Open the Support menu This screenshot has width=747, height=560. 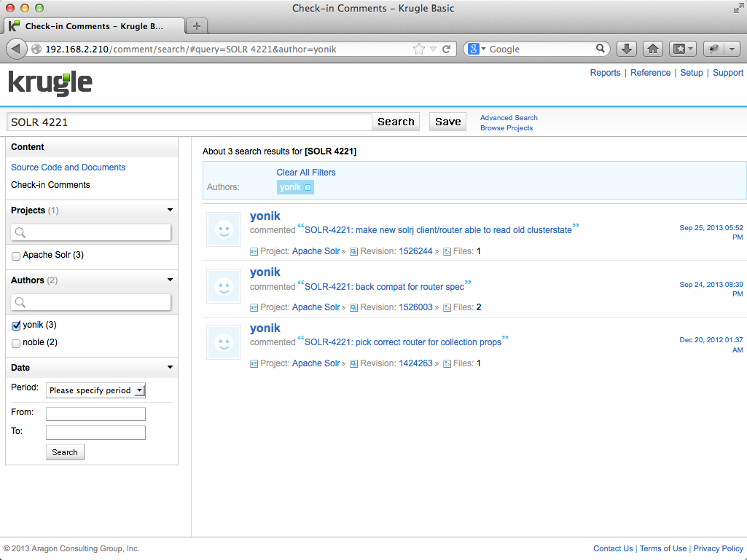[x=727, y=73]
